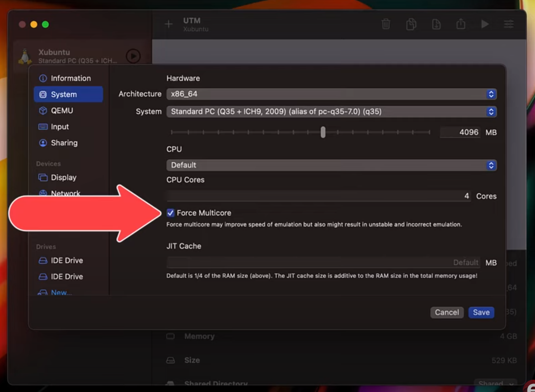Click the clone VM icon in toolbar
This screenshot has width=535, height=392.
click(x=411, y=24)
